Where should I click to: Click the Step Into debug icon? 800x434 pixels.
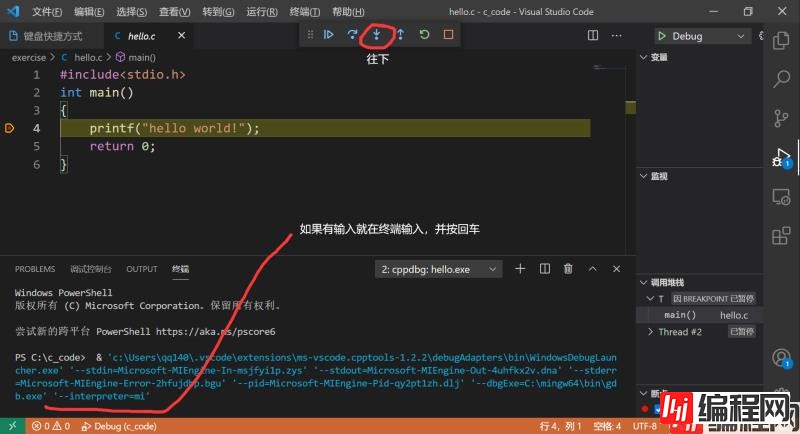[x=377, y=35]
